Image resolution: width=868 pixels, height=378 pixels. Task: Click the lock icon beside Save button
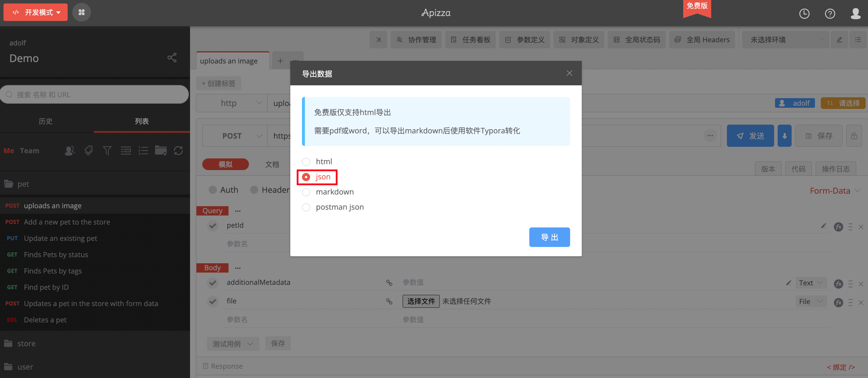click(x=854, y=136)
